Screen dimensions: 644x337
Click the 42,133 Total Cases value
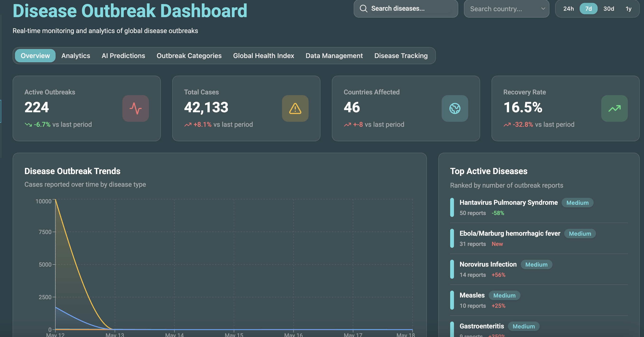point(206,107)
